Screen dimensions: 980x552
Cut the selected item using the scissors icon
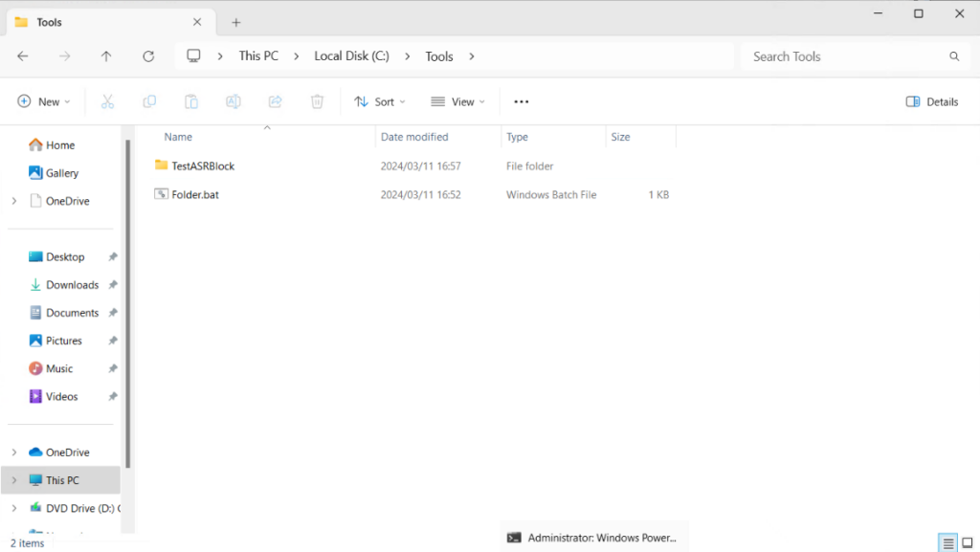(107, 100)
